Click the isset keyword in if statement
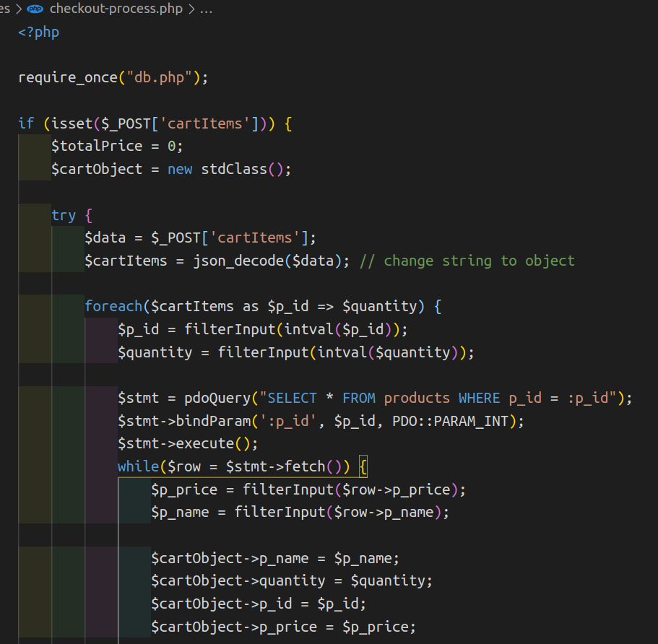 [x=72, y=123]
